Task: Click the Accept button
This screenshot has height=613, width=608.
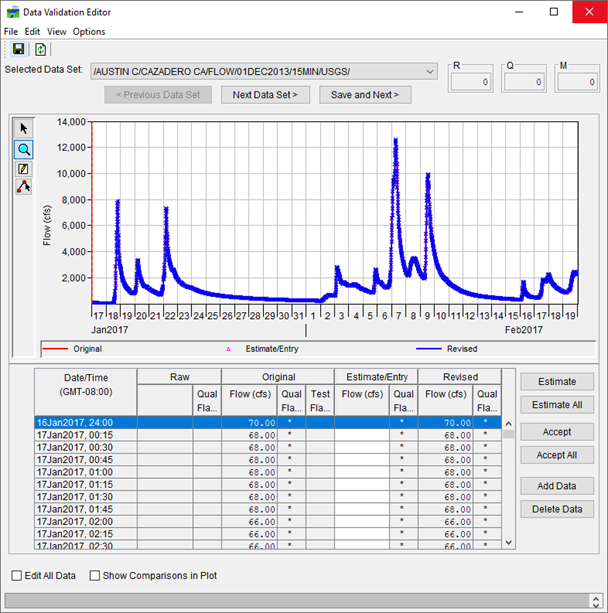Action: click(557, 432)
